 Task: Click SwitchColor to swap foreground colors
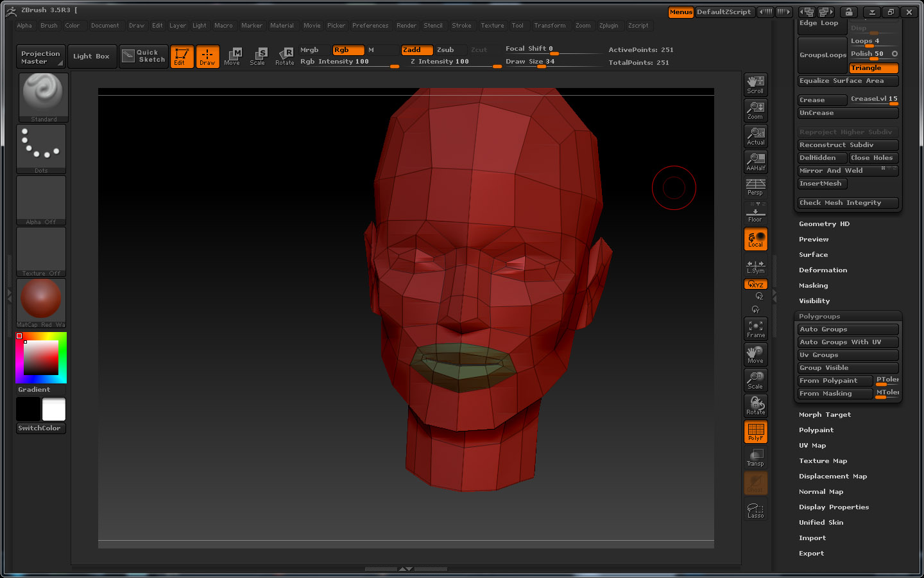(40, 428)
